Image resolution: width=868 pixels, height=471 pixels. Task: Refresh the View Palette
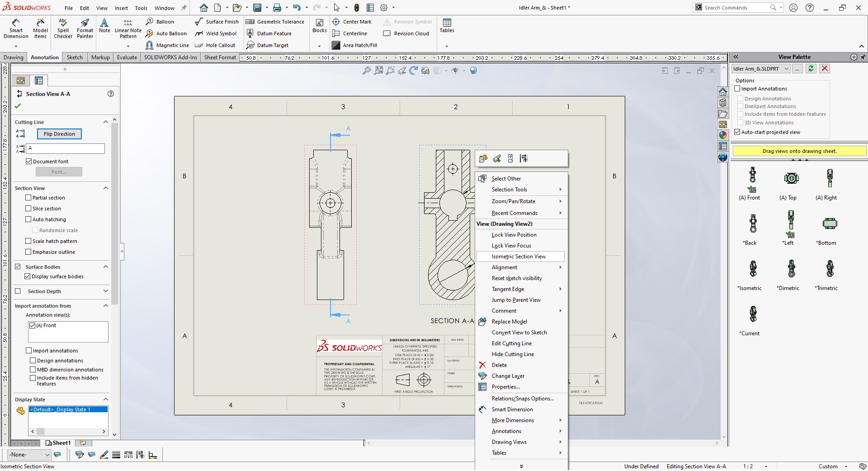[811, 69]
